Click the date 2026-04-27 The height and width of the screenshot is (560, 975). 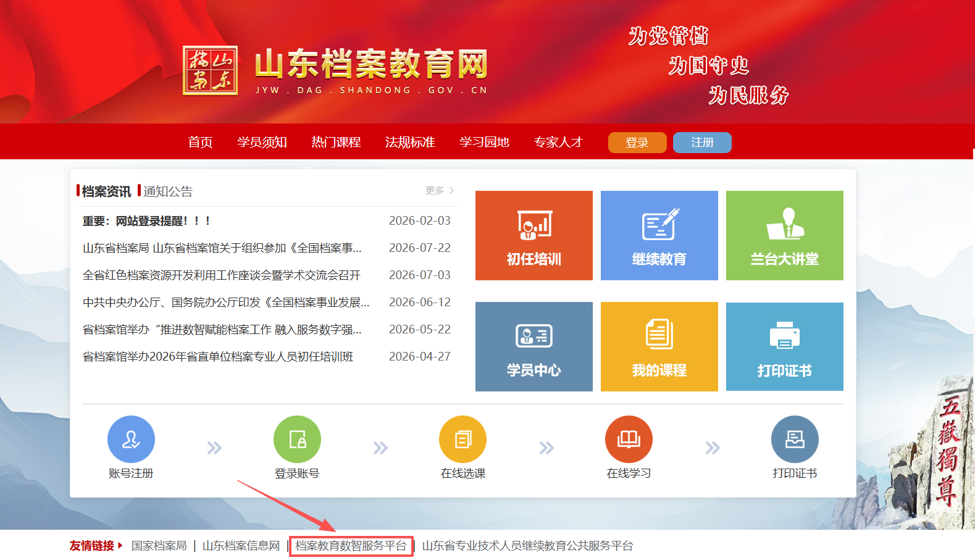pos(420,357)
